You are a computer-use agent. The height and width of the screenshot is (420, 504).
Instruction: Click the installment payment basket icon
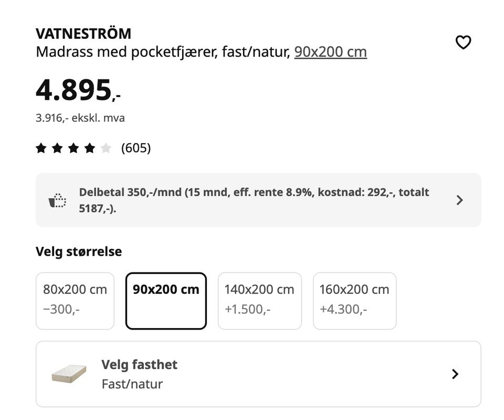pyautogui.click(x=58, y=200)
